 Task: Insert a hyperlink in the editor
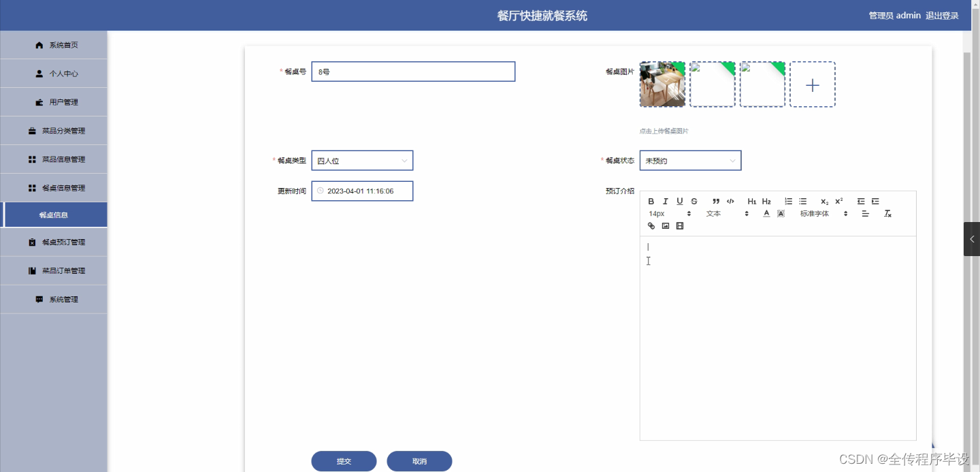pyautogui.click(x=651, y=226)
